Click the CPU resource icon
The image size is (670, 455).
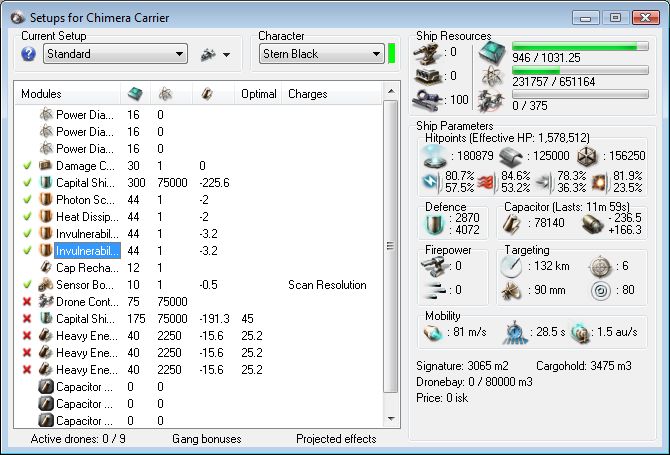(492, 53)
